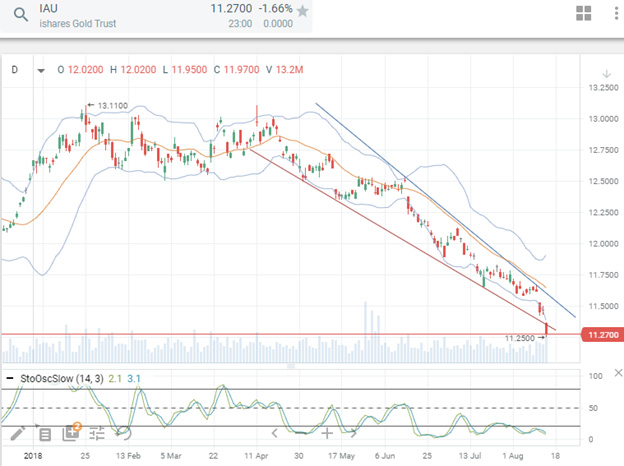Click the oscillator scale value 50
624x466 pixels.
pyautogui.click(x=593, y=408)
